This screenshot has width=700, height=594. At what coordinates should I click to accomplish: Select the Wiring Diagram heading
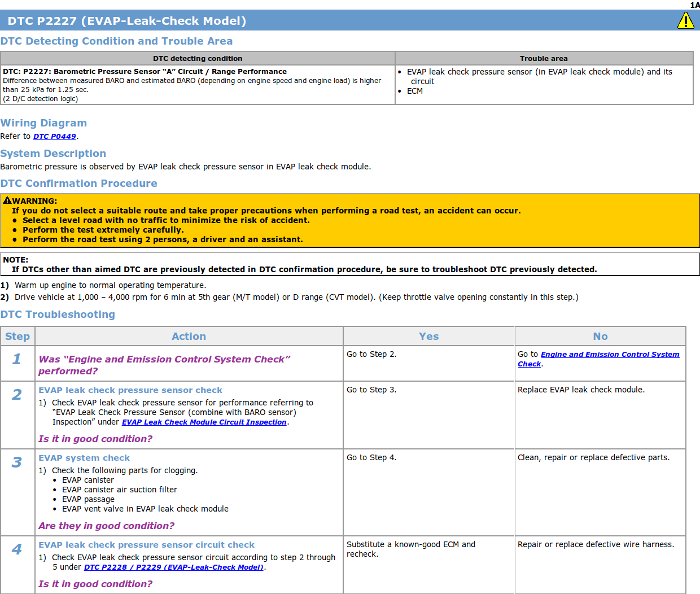43,123
